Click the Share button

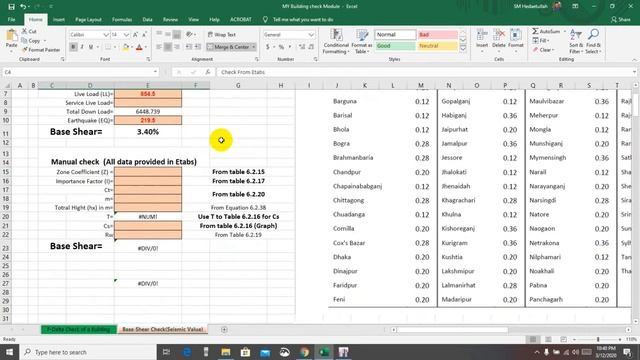coord(620,19)
